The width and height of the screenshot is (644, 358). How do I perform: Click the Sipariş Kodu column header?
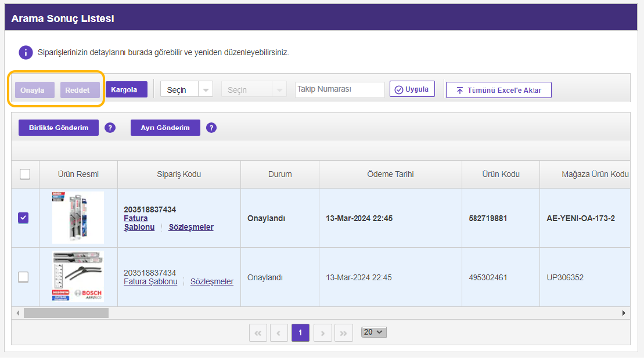[x=179, y=174]
